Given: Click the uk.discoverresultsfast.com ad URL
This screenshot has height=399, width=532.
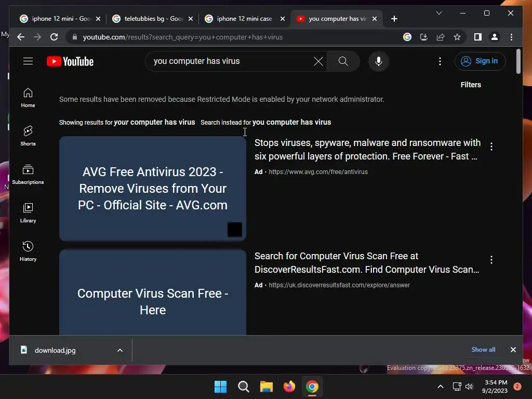Looking at the screenshot, I should (339, 285).
